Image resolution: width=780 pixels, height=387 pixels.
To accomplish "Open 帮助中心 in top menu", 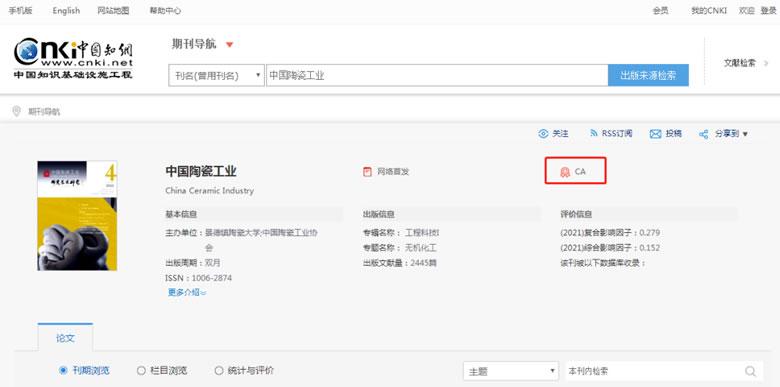I will tap(165, 10).
